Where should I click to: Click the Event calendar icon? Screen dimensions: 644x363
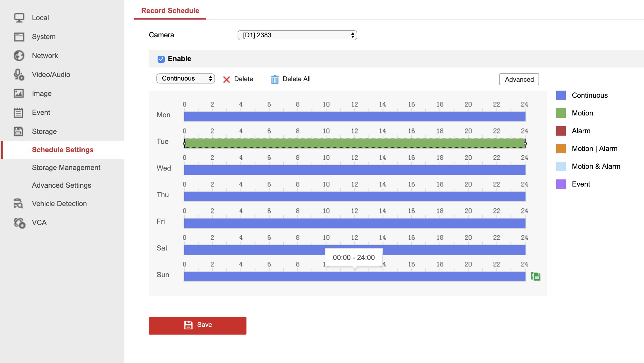[x=19, y=113]
